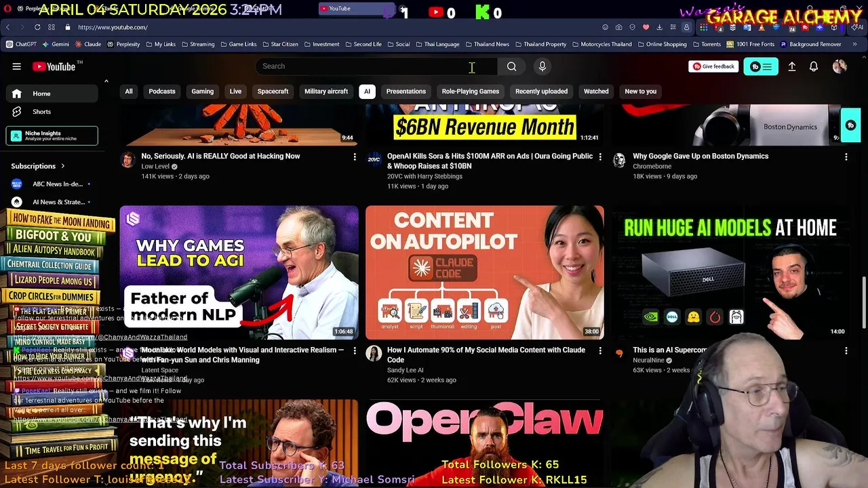Viewport: 868px width, 488px height.
Task: Open the notifications bell
Action: click(x=813, y=66)
